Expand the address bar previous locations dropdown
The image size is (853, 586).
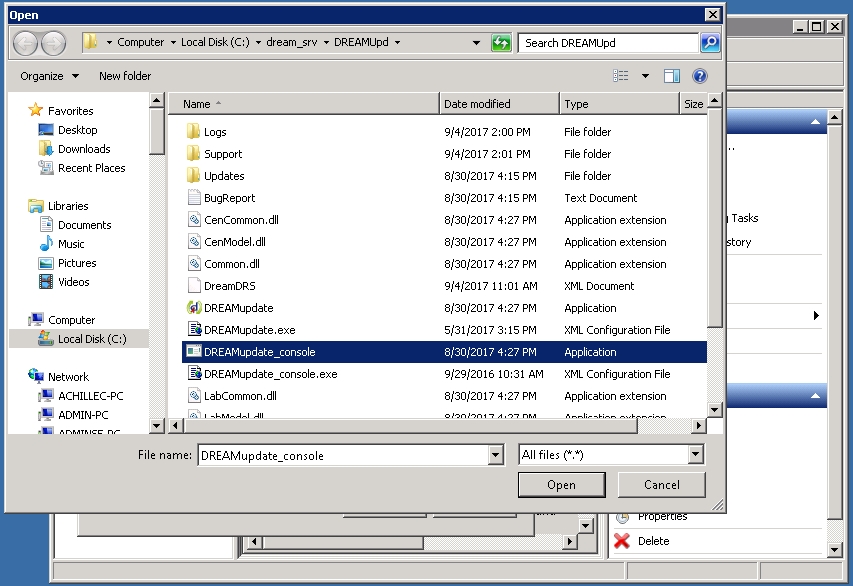(x=476, y=42)
